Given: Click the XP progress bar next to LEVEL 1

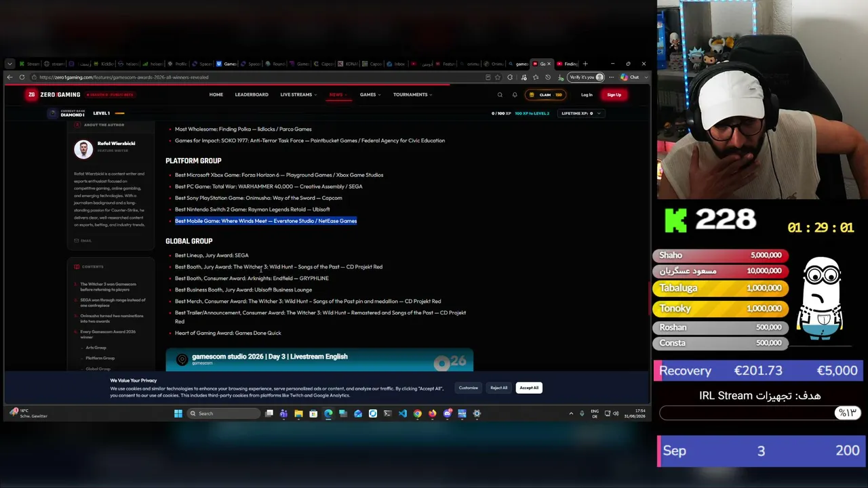Looking at the screenshot, I should click(119, 113).
